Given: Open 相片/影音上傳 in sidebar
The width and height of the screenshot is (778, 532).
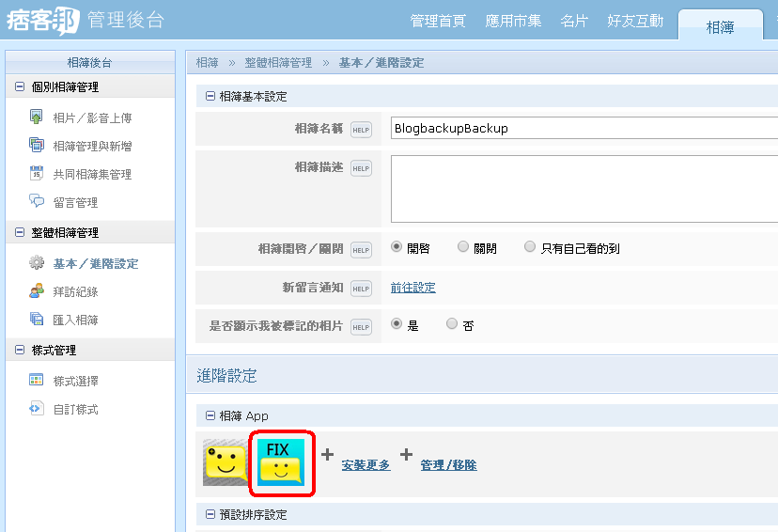Looking at the screenshot, I should [x=92, y=118].
